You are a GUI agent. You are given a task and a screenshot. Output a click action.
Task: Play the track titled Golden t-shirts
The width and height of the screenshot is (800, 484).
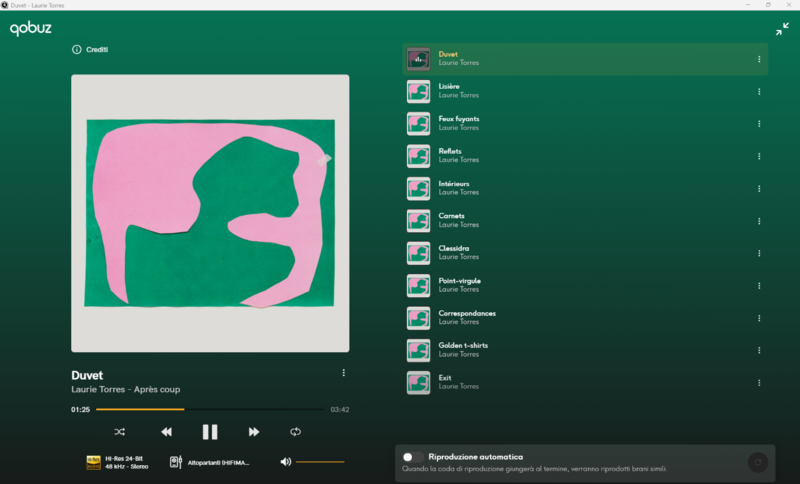pyautogui.click(x=463, y=345)
